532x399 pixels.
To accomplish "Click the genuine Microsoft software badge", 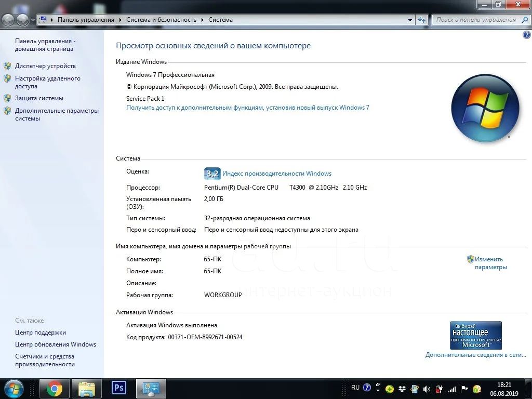I will click(x=476, y=335).
